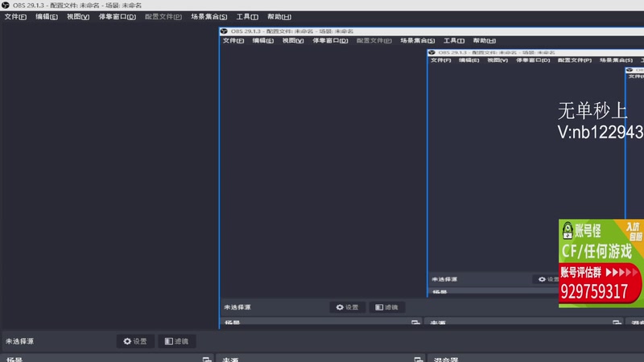The width and height of the screenshot is (644, 362).
Task: Select the 无单秒上 text overlay in preview
Action: click(x=592, y=111)
